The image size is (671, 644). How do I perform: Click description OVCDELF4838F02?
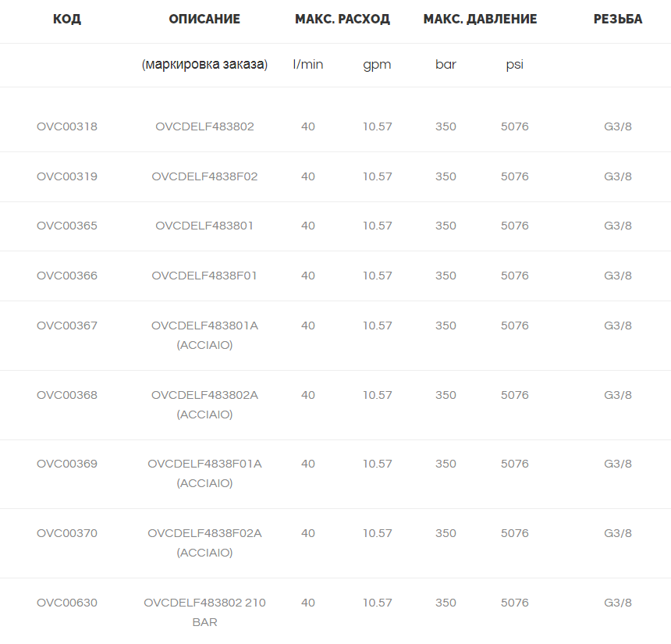[204, 176]
